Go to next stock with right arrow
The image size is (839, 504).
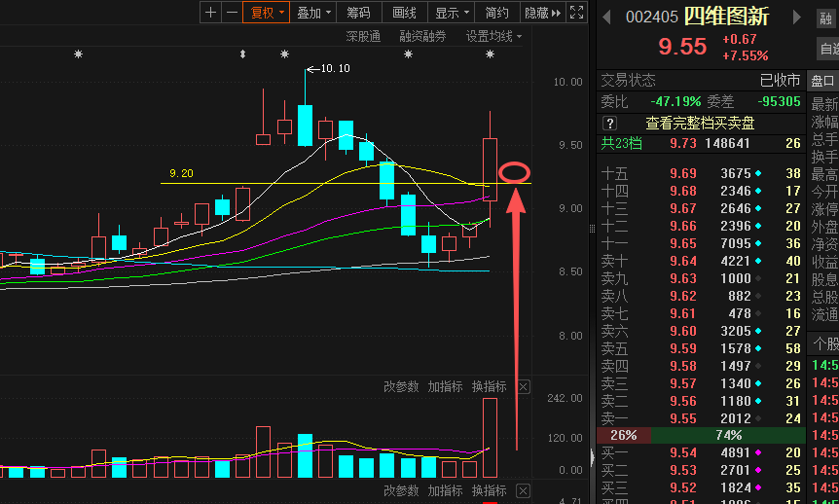click(797, 18)
